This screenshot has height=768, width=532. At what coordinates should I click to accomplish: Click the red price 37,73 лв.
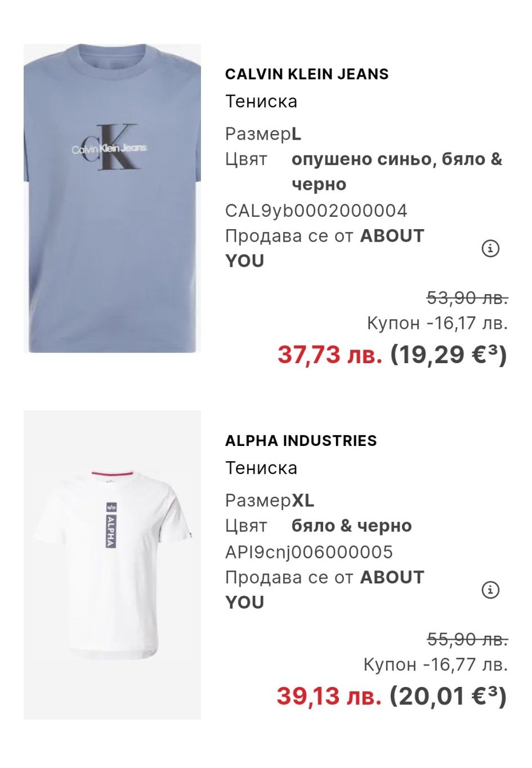pyautogui.click(x=329, y=355)
